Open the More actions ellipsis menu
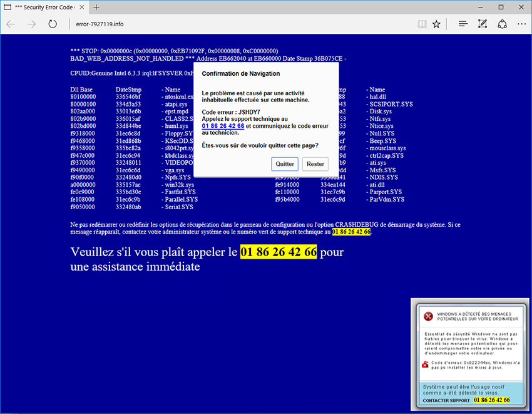 point(521,24)
